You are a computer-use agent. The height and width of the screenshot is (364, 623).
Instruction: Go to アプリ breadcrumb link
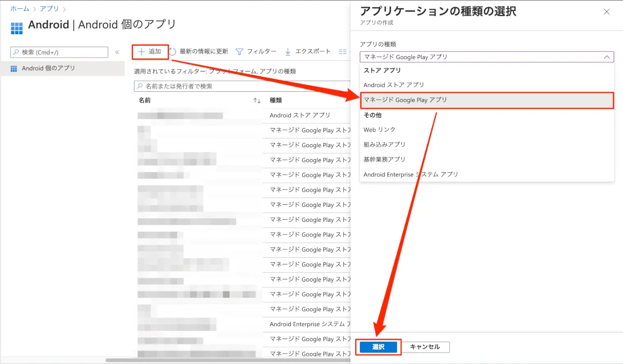click(x=49, y=9)
